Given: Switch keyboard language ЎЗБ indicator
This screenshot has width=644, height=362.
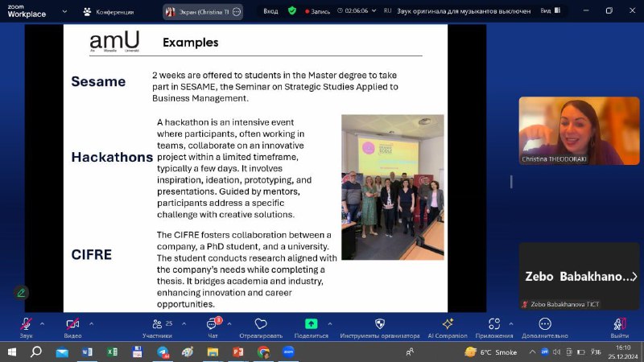Looking at the screenshot, I should [x=596, y=352].
